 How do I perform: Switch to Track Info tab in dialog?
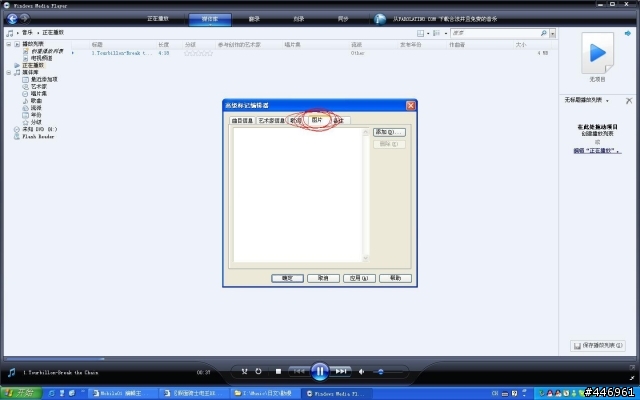tap(242, 120)
